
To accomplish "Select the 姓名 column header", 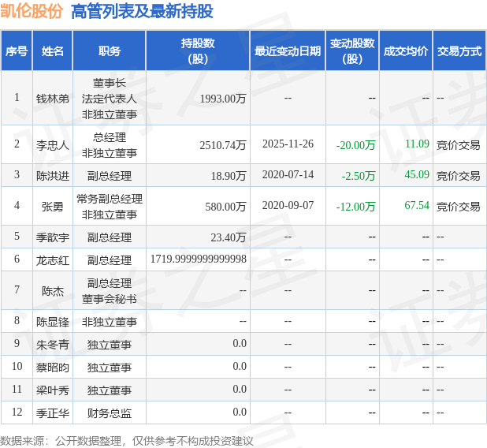I will pyautogui.click(x=53, y=50).
